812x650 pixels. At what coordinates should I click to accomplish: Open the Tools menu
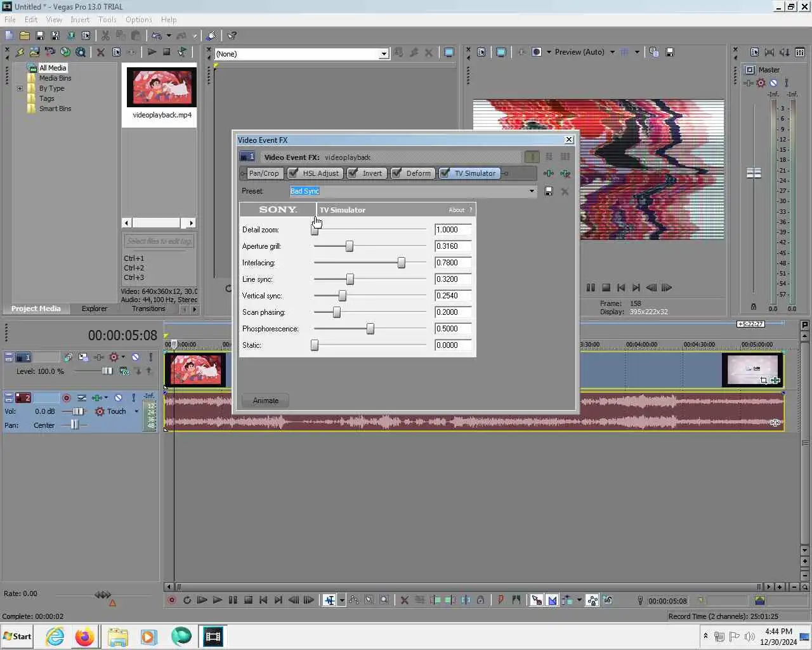107,20
